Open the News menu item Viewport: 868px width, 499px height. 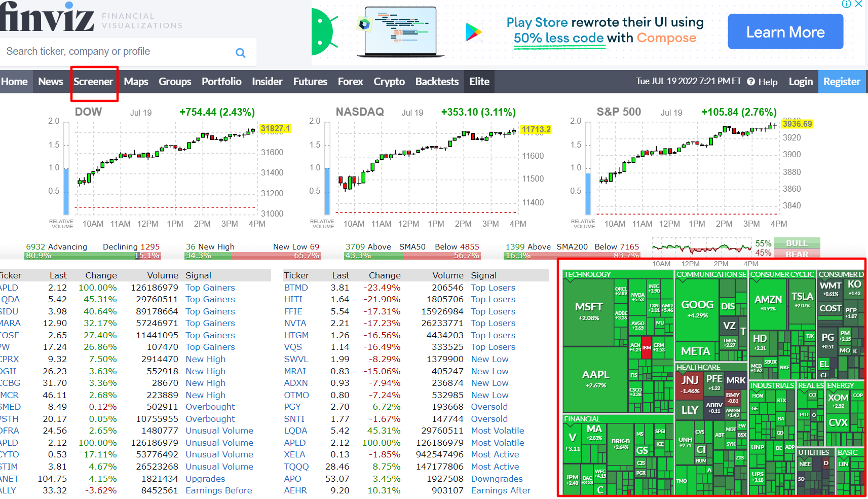[x=51, y=82]
